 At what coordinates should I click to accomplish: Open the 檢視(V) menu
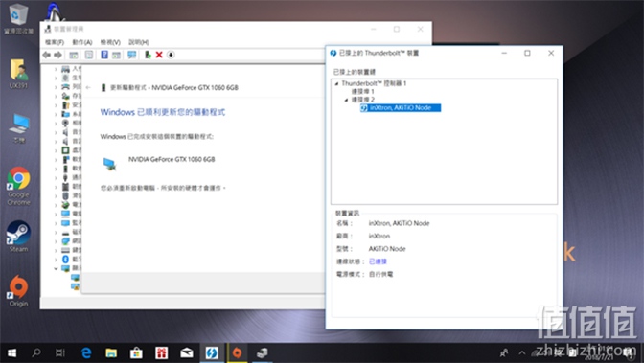pyautogui.click(x=110, y=42)
